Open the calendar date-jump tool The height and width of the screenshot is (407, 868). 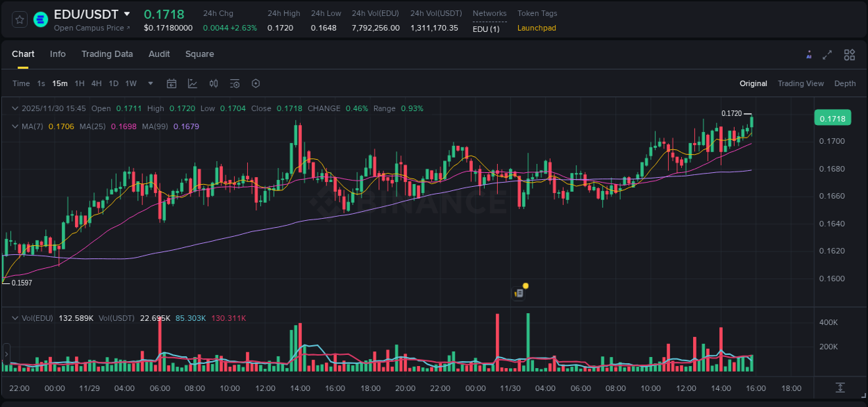point(172,83)
